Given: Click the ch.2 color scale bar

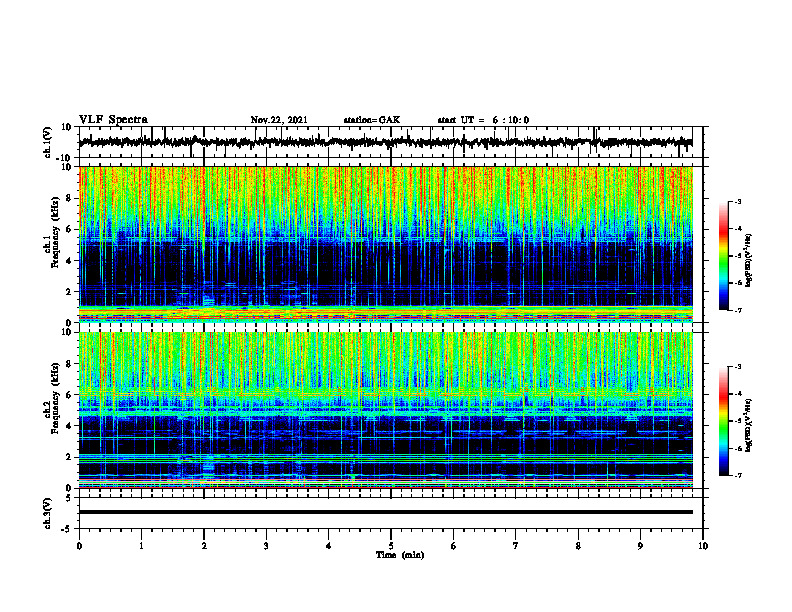Looking at the screenshot, I should click(x=724, y=421).
